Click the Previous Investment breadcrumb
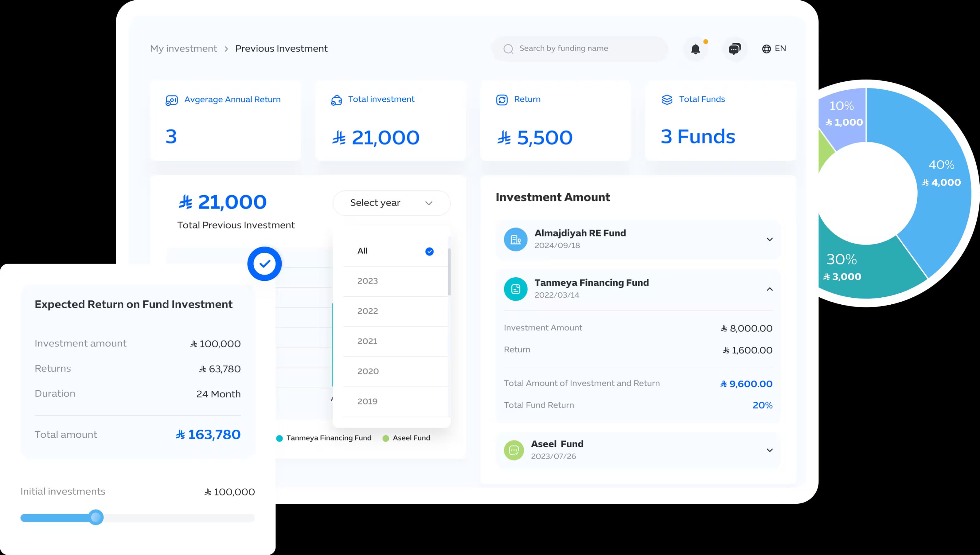This screenshot has height=555, width=980. pos(281,49)
